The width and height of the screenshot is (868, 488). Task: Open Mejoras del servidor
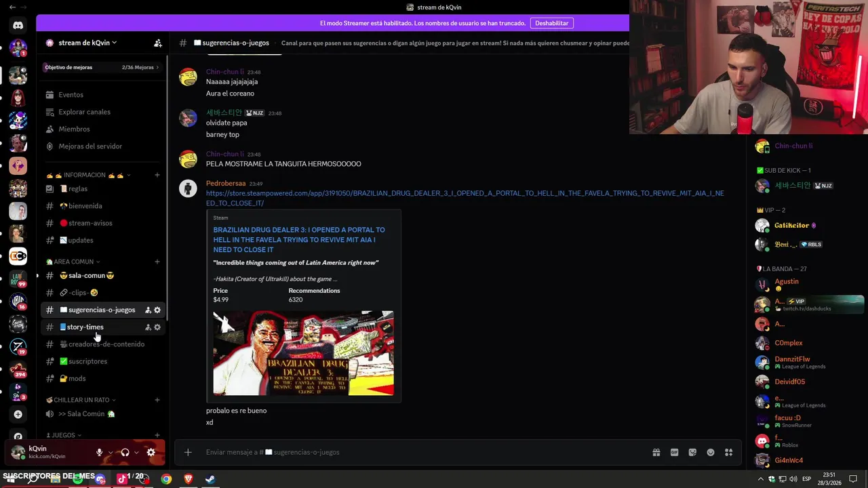tap(102, 146)
